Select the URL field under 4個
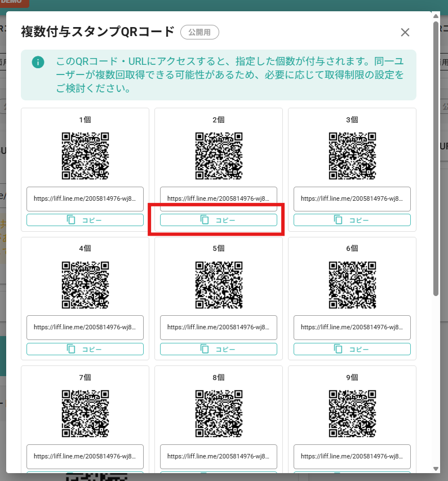 click(x=85, y=327)
